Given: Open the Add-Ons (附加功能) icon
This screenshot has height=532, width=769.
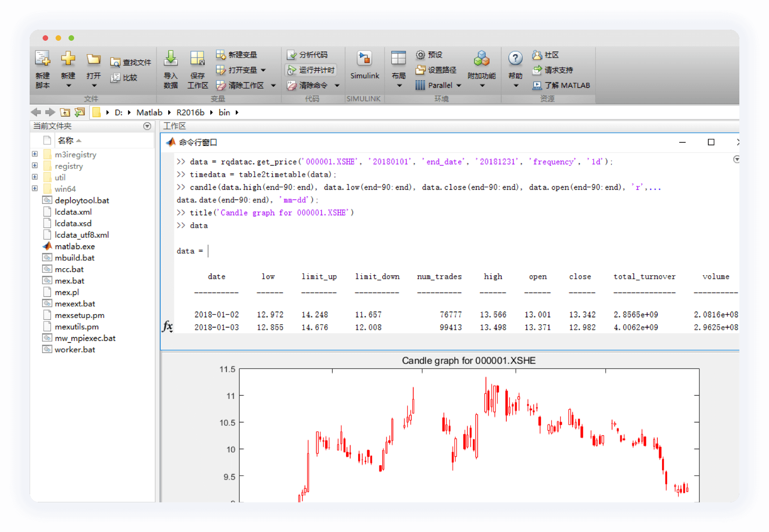Looking at the screenshot, I should (x=481, y=59).
